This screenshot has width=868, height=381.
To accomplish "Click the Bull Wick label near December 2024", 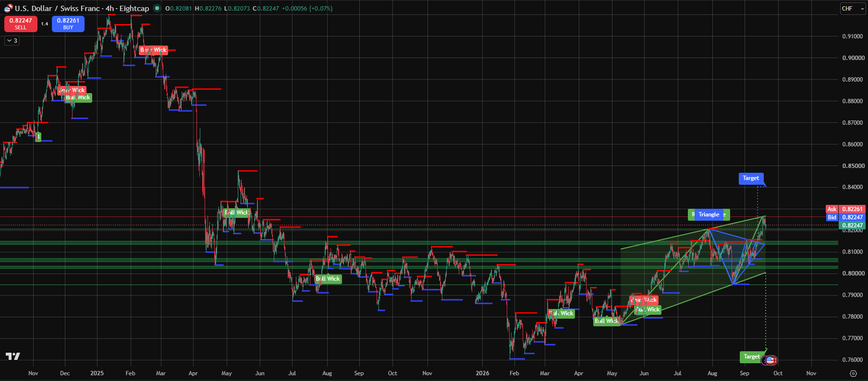I will [x=78, y=97].
